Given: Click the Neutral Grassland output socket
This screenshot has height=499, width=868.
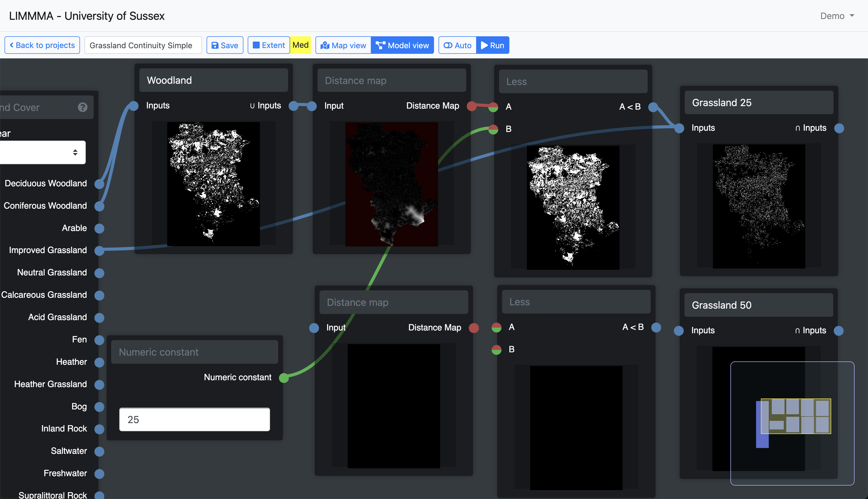Looking at the screenshot, I should [x=99, y=273].
